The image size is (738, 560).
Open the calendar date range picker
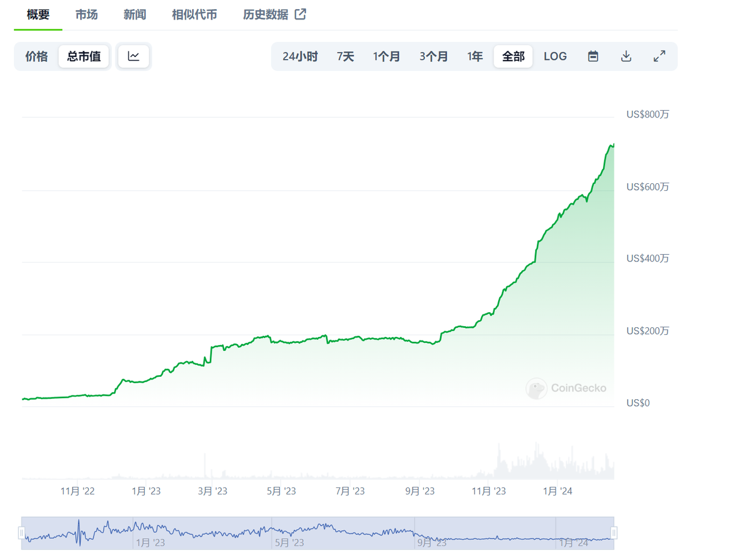593,56
